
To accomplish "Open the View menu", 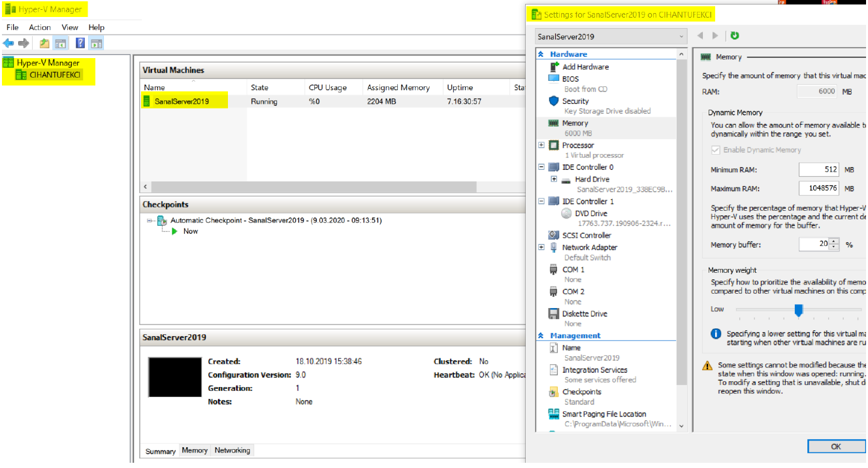I will click(x=70, y=27).
